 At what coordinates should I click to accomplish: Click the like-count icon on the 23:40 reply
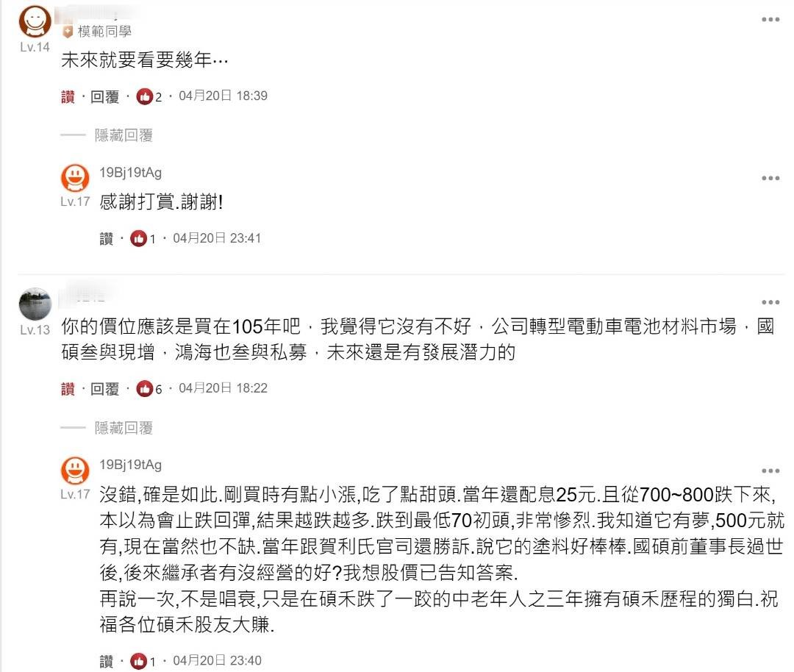(139, 661)
